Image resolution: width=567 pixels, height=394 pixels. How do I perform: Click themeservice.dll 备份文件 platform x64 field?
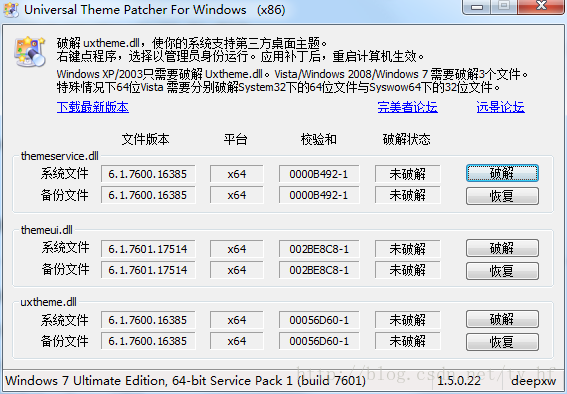(x=236, y=195)
